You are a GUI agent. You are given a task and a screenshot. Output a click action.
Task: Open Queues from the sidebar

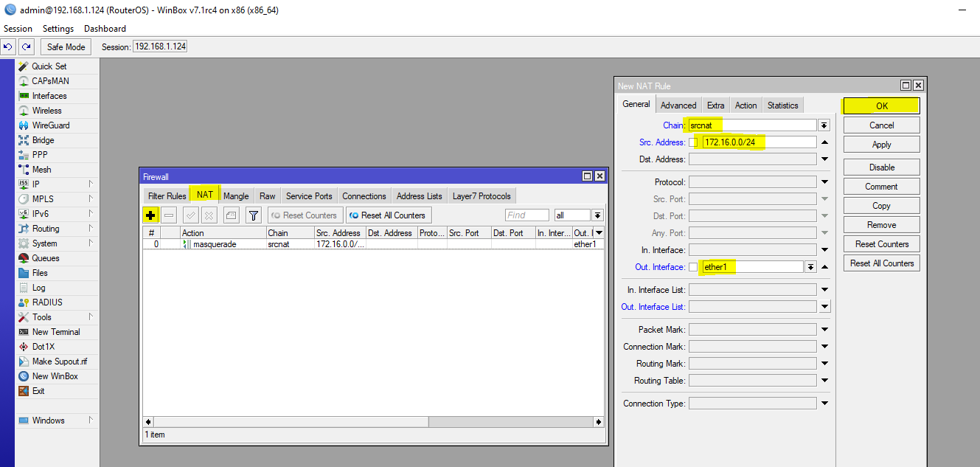point(46,258)
